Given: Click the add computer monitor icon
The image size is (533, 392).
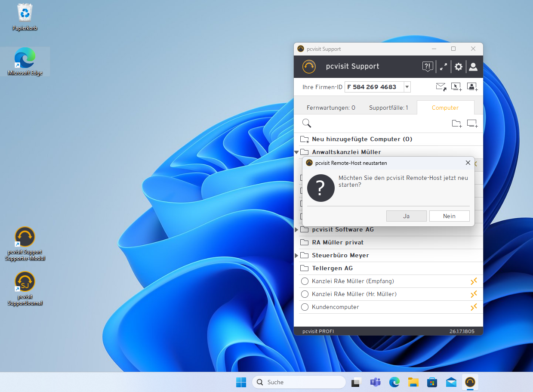Looking at the screenshot, I should [x=472, y=124].
